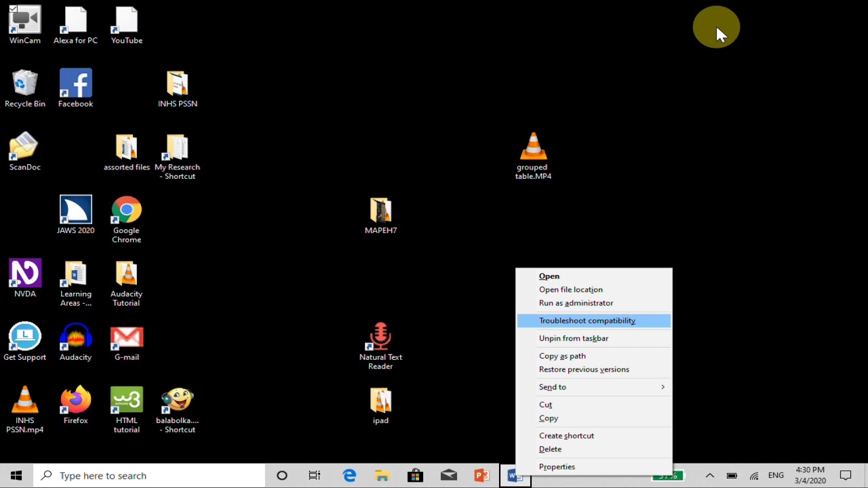
Task: Select the NVDA desktop icon
Action: pyautogui.click(x=24, y=279)
